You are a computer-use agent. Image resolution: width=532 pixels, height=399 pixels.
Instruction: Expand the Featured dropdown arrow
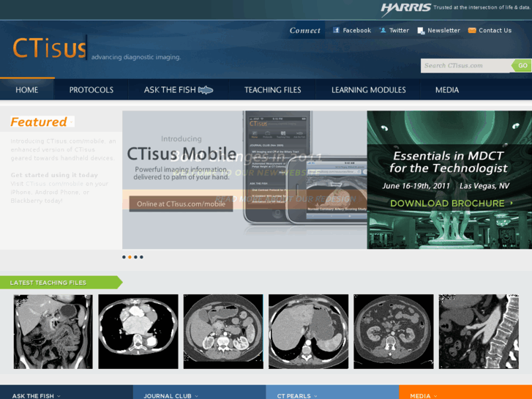pos(71,122)
